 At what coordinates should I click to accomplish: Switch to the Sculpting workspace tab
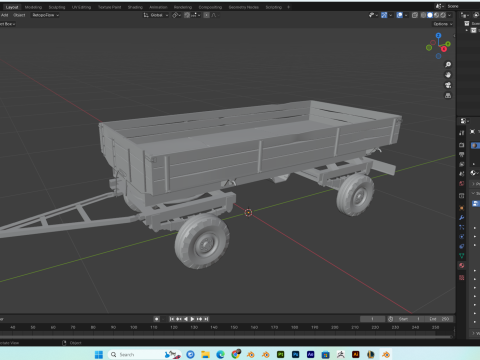pyautogui.click(x=57, y=7)
